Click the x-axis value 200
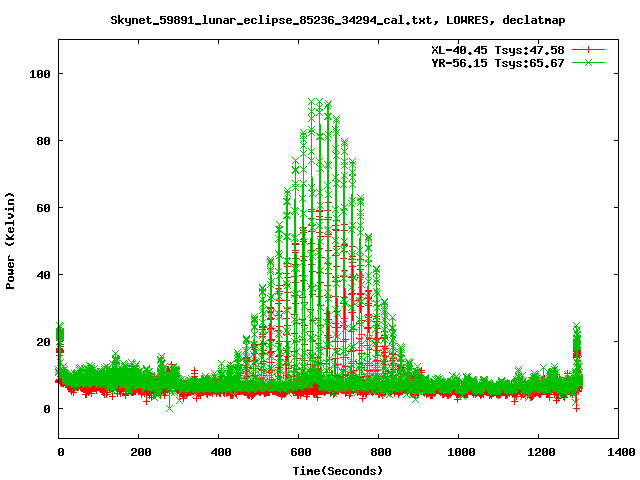Viewport: 640px width, 480px height. coord(141,452)
